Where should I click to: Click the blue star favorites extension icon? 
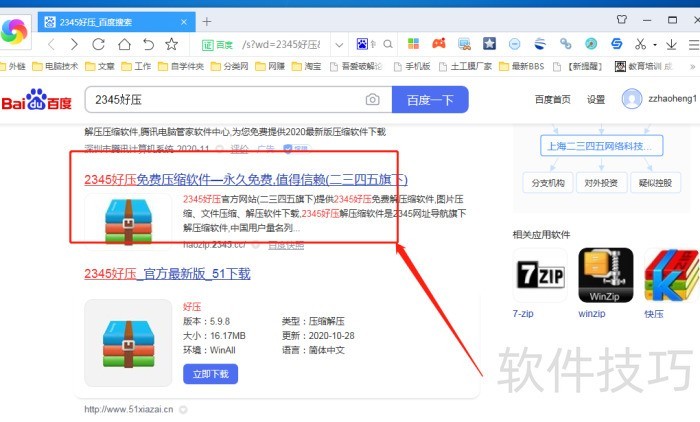click(x=489, y=43)
